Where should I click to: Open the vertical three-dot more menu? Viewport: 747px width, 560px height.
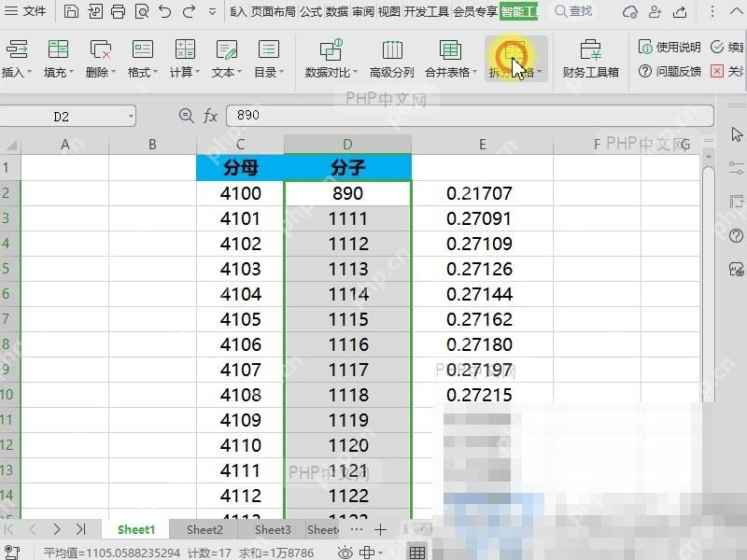point(712,11)
